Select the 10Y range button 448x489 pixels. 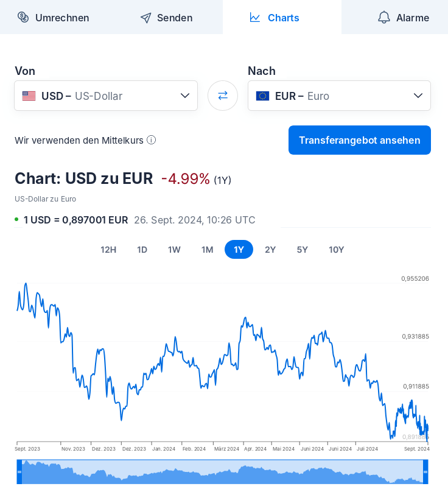[x=336, y=250]
